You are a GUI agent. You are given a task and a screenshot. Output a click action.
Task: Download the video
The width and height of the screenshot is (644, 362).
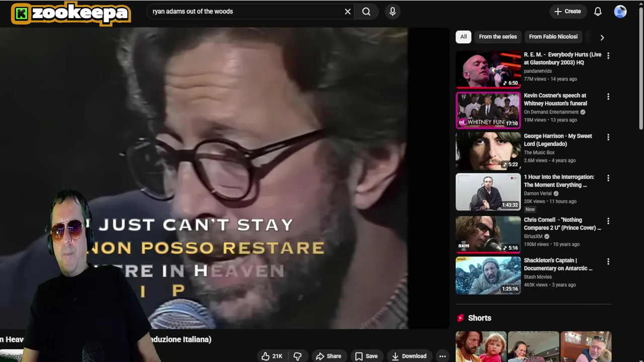[x=409, y=356]
